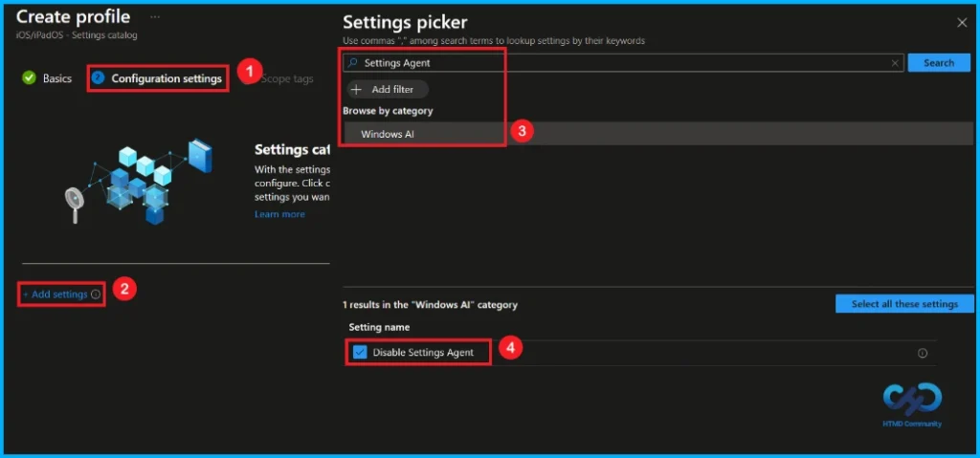Check the Disable Settings Agent checkbox

point(360,353)
